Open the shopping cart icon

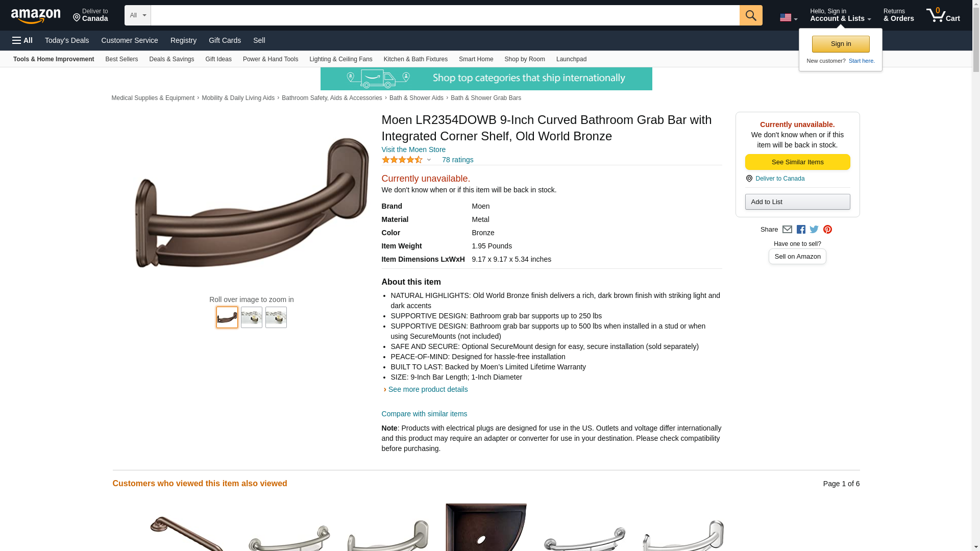pyautogui.click(x=943, y=15)
